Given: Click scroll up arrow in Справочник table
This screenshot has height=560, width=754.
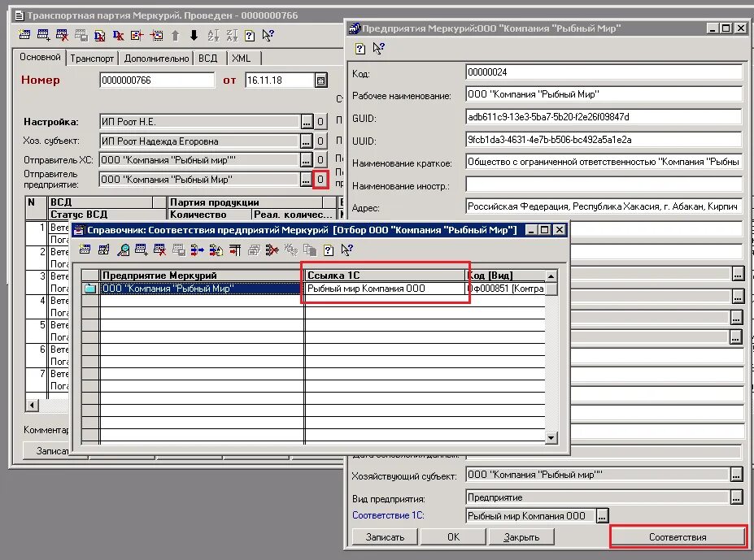Looking at the screenshot, I should (x=551, y=276).
